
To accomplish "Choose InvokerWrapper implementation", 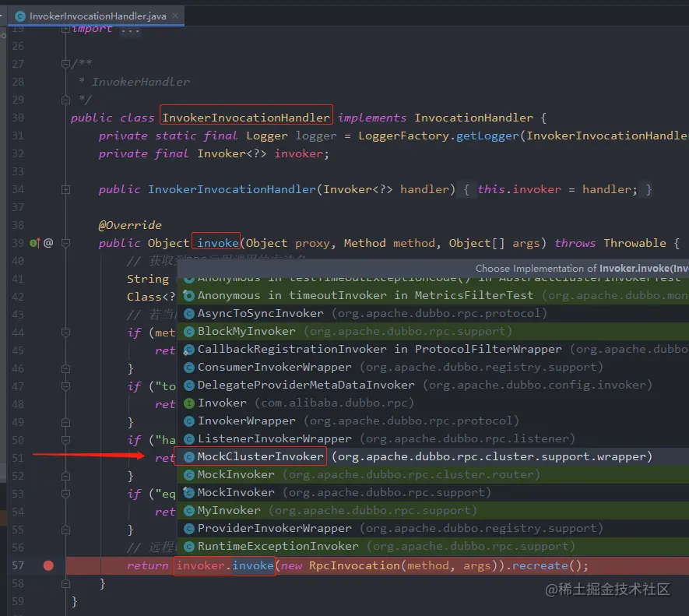I will (x=433, y=421).
